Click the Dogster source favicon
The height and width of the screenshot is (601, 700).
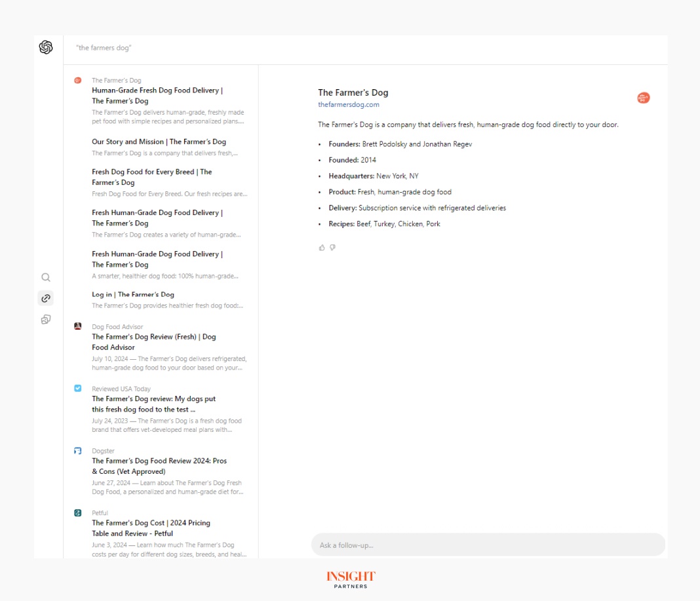coord(78,450)
